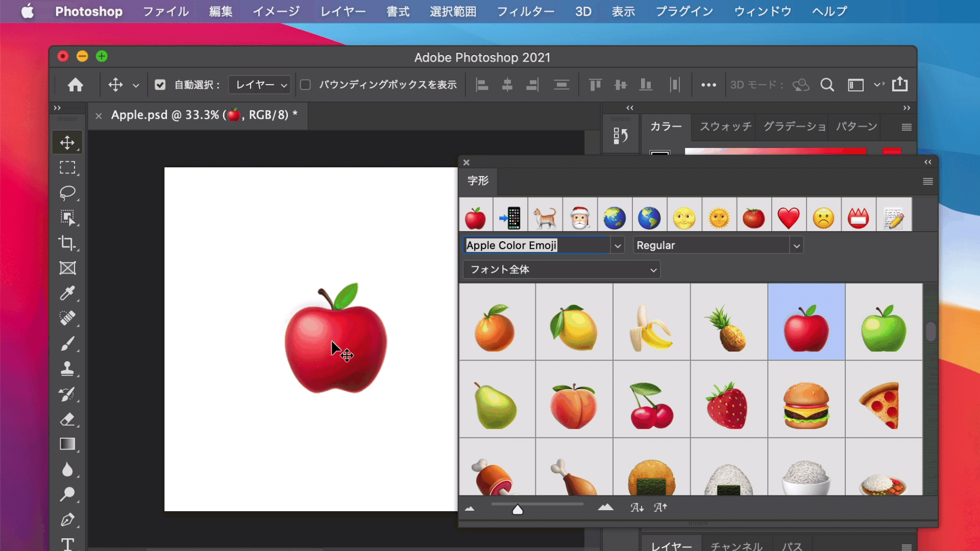Select the Brush tool
The image size is (980, 551).
tap(67, 343)
